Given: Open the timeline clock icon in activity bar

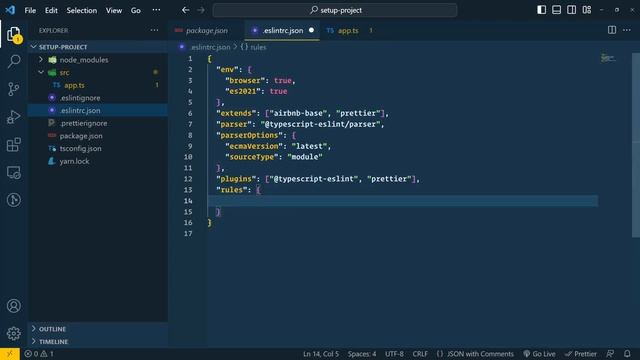Looking at the screenshot, I should pyautogui.click(x=13, y=200).
